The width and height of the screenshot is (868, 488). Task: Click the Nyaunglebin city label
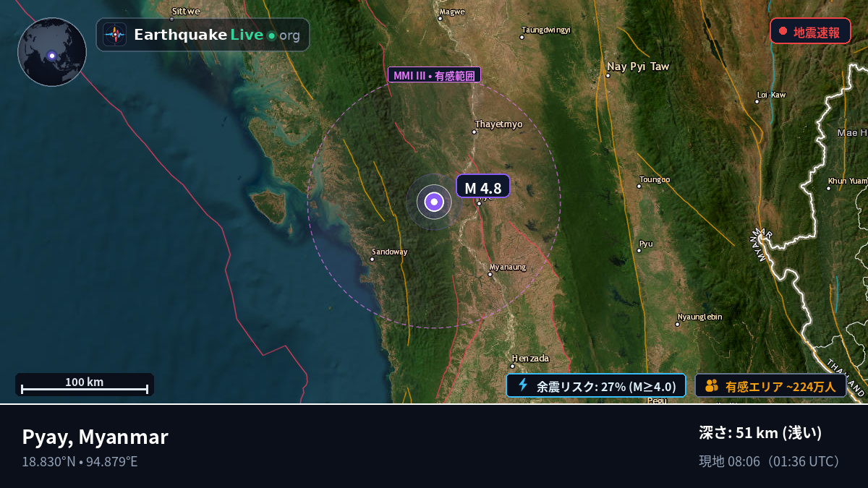click(x=699, y=317)
